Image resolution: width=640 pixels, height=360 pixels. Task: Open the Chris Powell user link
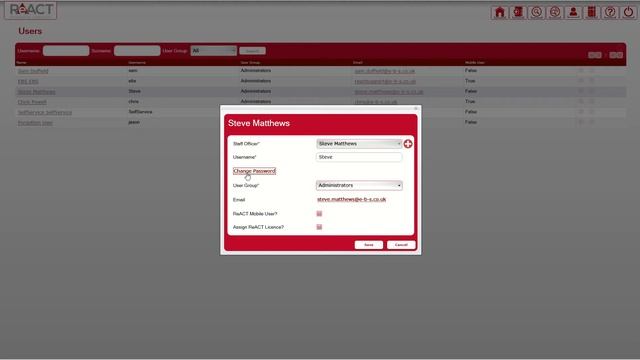tap(32, 102)
